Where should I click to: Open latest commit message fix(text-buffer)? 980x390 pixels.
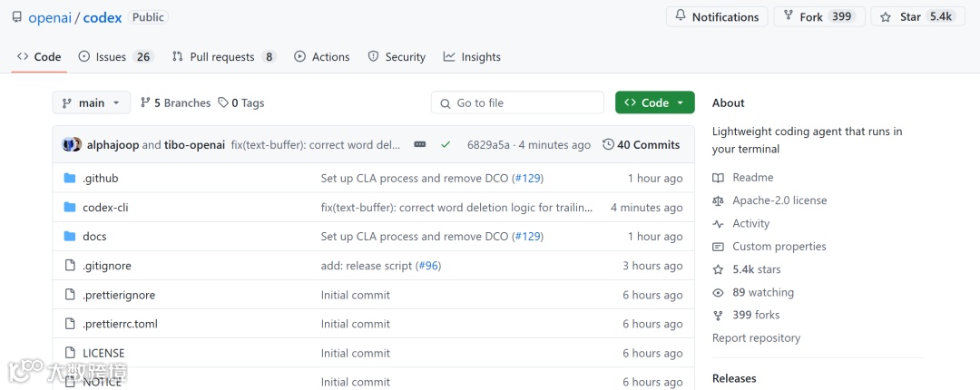pyautogui.click(x=316, y=145)
